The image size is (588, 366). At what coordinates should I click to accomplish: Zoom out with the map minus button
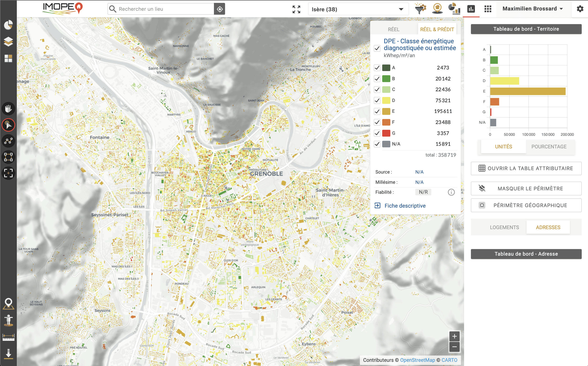454,347
